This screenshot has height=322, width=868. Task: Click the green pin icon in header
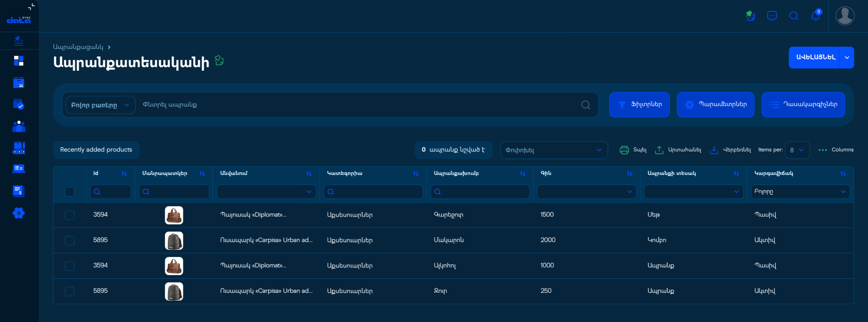750,16
